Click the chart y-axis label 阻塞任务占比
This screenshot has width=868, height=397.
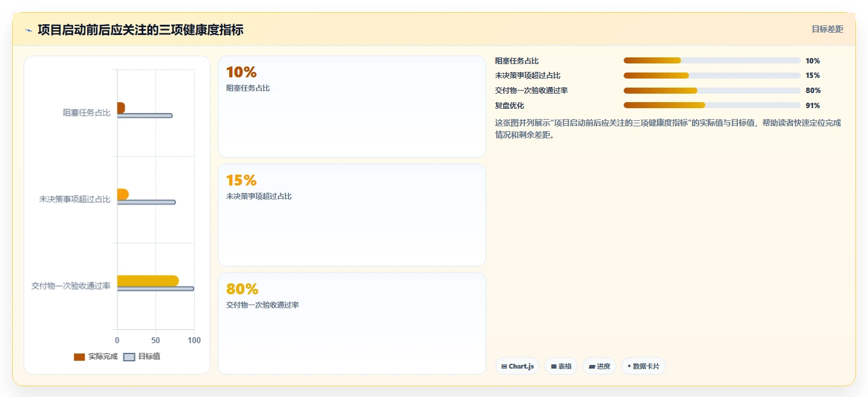click(x=87, y=112)
